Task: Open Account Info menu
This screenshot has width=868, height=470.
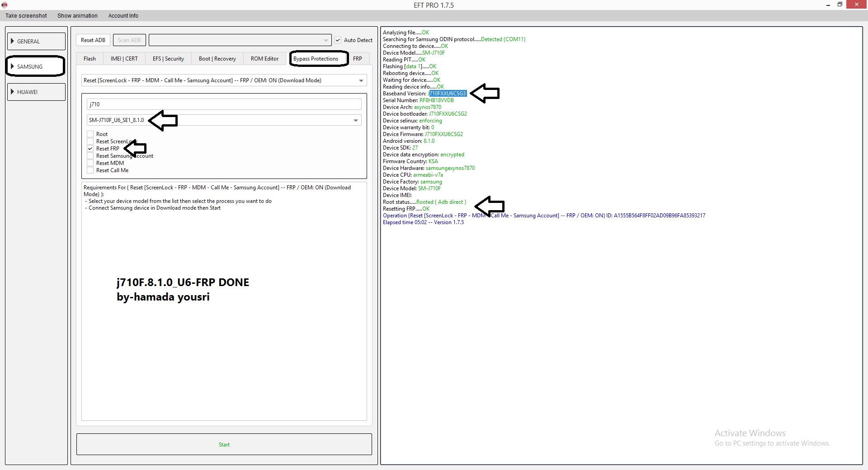Action: (123, 16)
